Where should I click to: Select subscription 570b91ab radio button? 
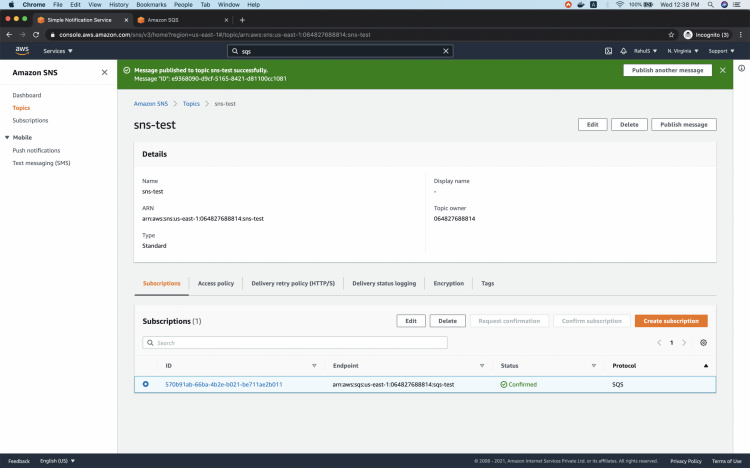click(x=146, y=384)
